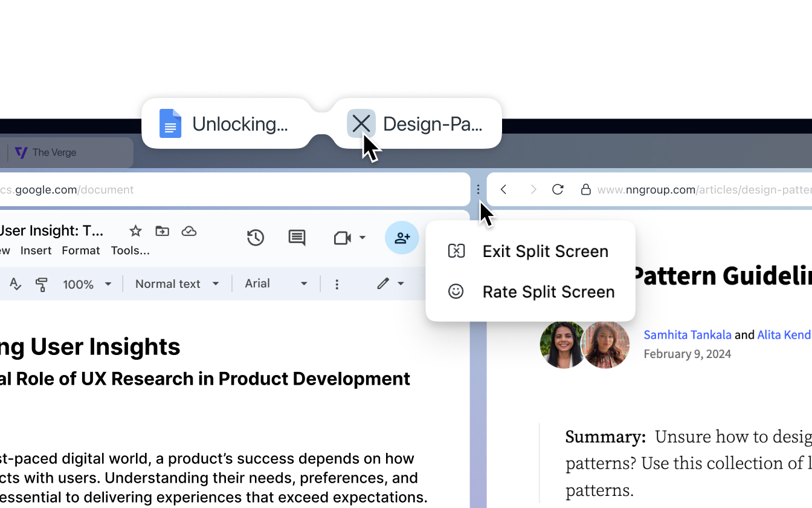Open the document version history
Screen dimensions: 812x508
[x=256, y=238]
